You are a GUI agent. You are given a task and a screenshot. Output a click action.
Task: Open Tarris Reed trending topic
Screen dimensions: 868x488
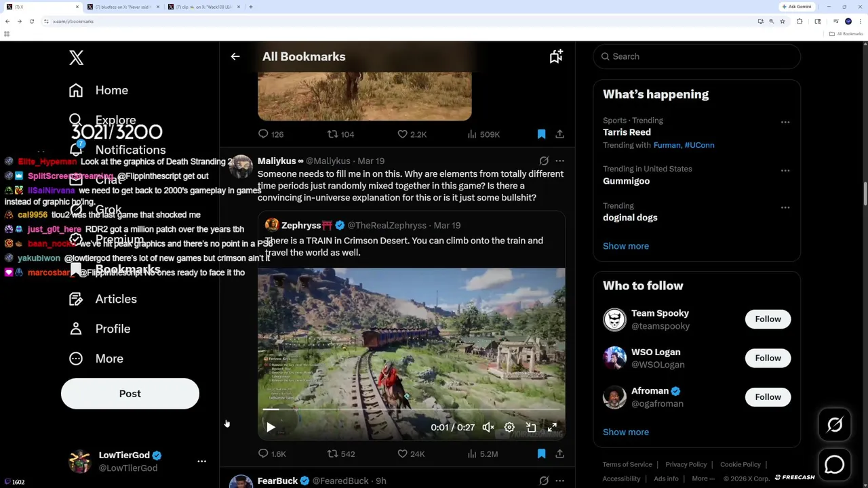[x=627, y=132]
